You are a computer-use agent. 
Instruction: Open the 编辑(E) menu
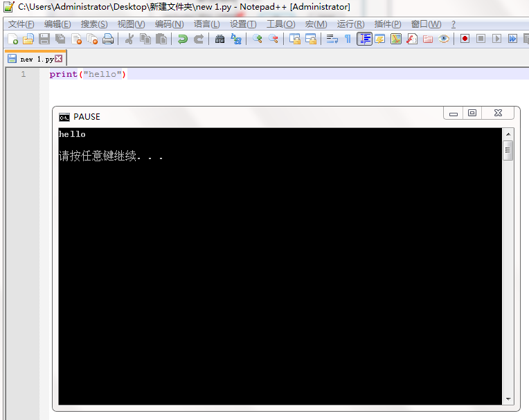click(57, 24)
